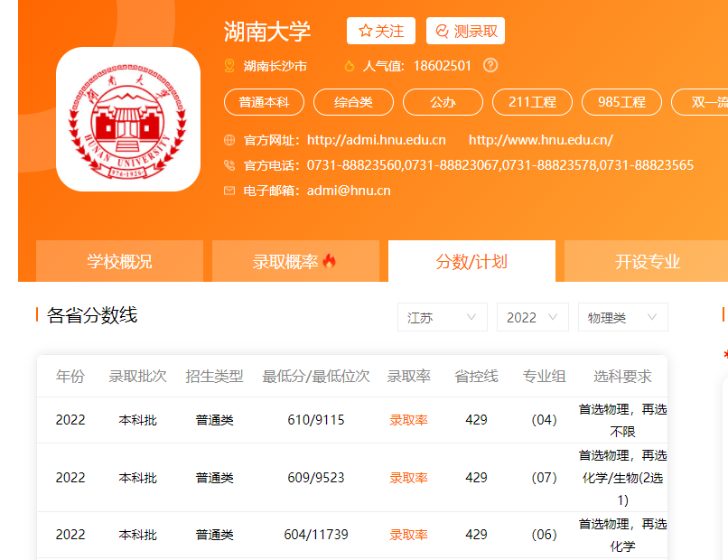Click the (04) 专业组 cell
728x560 pixels.
544,420
